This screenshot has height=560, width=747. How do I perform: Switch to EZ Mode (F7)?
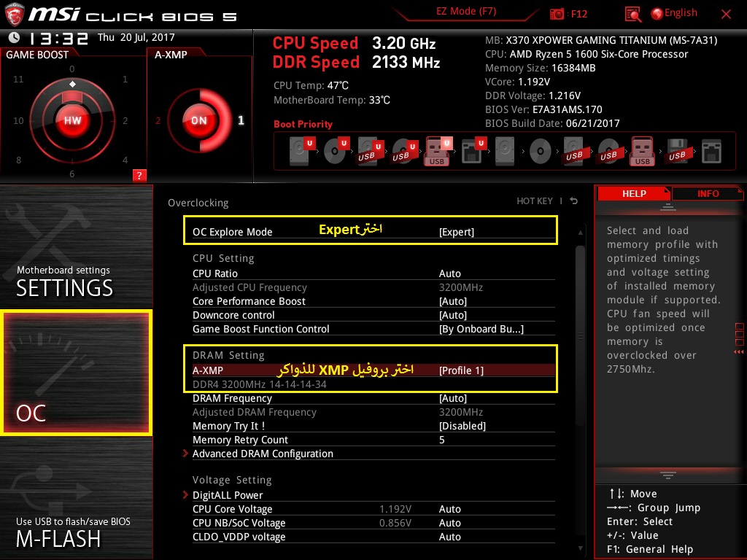[x=466, y=12]
